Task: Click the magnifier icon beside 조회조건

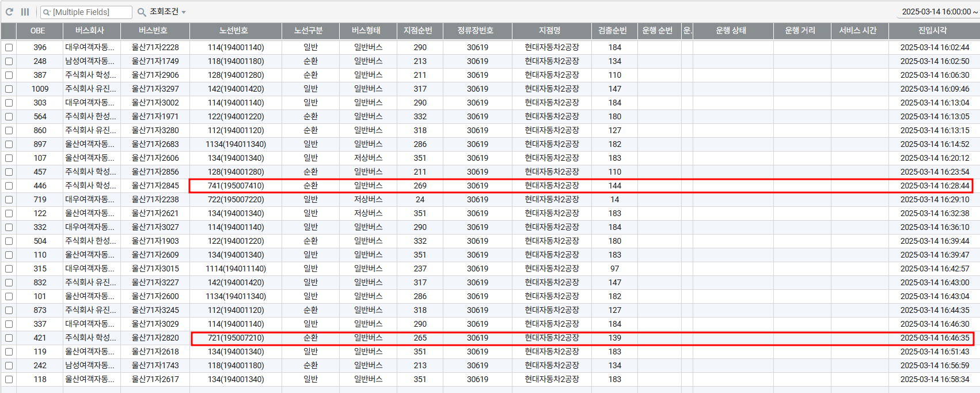Action: point(141,12)
